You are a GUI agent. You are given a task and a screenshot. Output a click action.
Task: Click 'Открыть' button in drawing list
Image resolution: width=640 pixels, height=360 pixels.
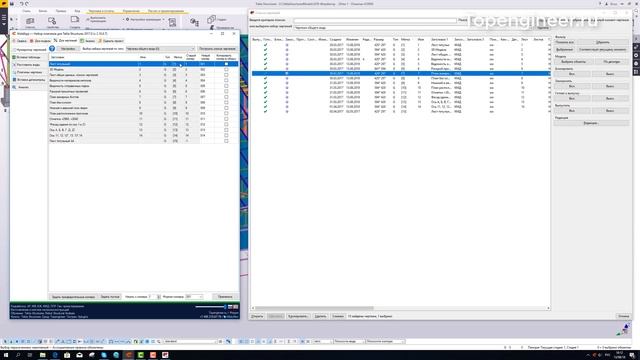point(257,316)
